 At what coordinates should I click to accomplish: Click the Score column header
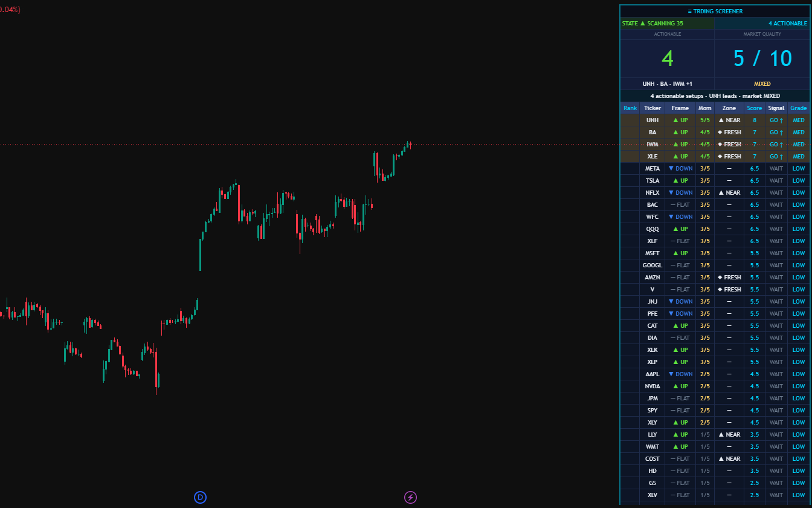coord(755,108)
